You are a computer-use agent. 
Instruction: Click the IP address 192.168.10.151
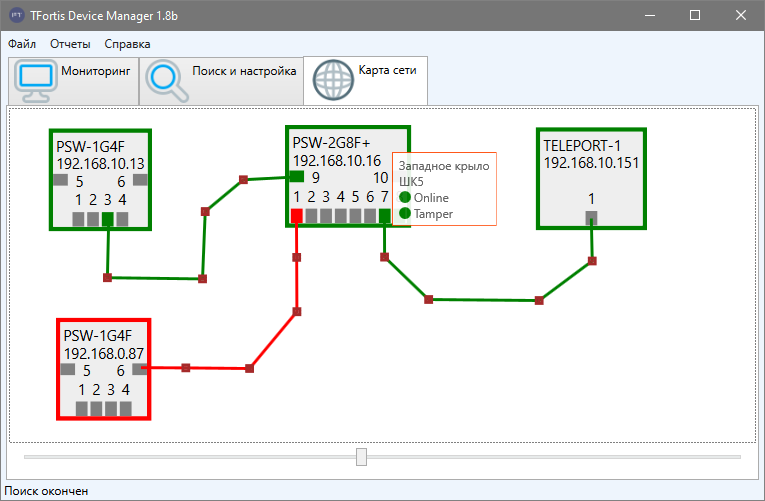point(591,163)
